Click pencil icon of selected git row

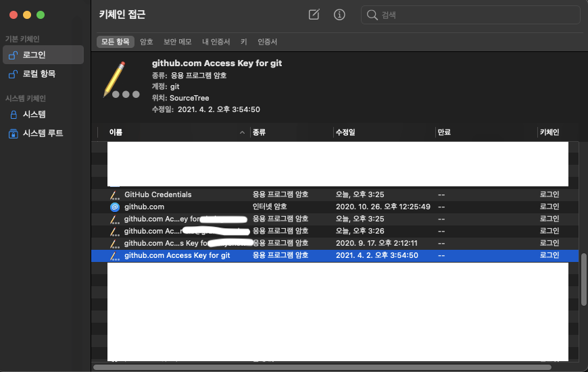(114, 256)
